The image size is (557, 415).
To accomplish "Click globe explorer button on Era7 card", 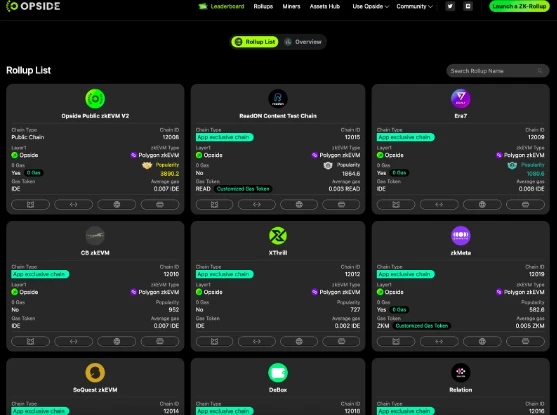I will tap(482, 204).
